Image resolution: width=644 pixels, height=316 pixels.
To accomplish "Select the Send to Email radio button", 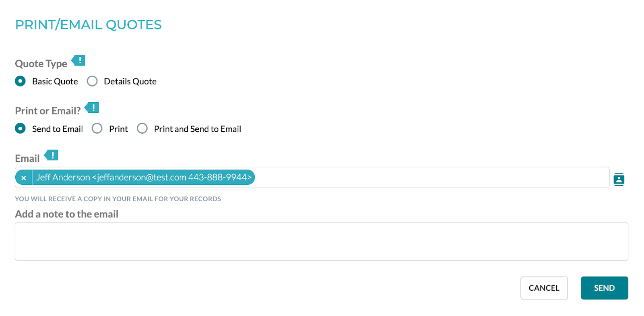I will 20,128.
